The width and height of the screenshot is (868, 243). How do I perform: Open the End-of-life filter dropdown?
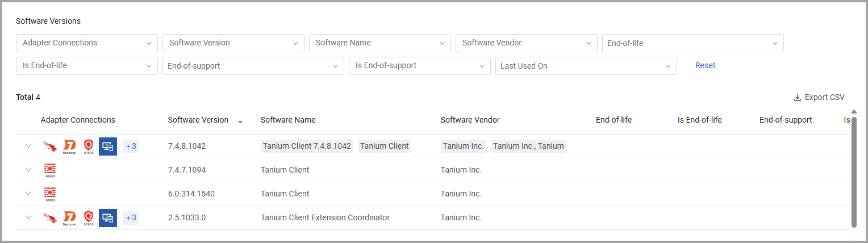point(693,43)
